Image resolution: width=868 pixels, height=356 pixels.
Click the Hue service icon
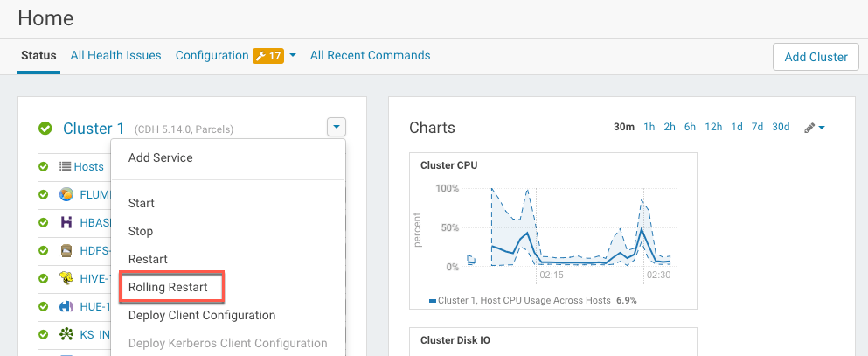[66, 306]
